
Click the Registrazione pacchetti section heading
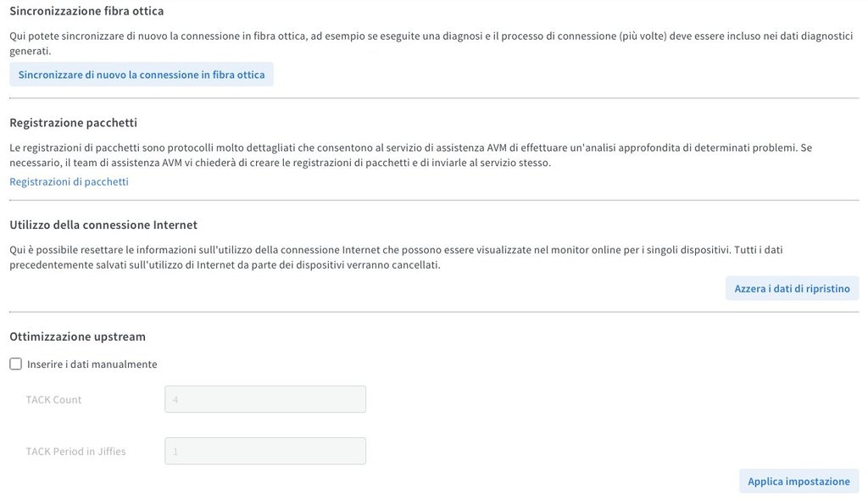(x=73, y=123)
